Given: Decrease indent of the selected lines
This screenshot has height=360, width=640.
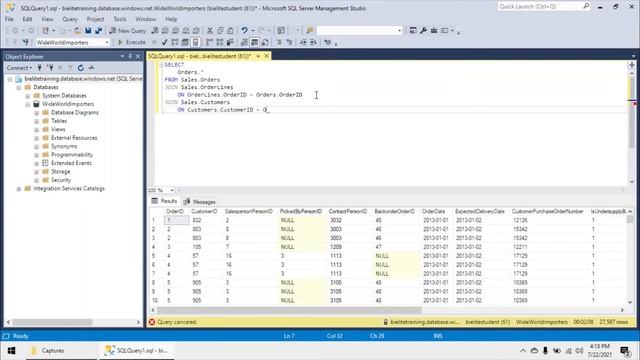Looking at the screenshot, I should (303, 42).
